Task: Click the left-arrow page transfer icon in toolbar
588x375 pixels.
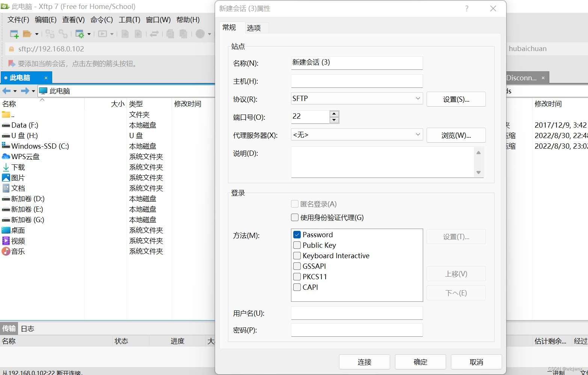Action: click(x=125, y=34)
